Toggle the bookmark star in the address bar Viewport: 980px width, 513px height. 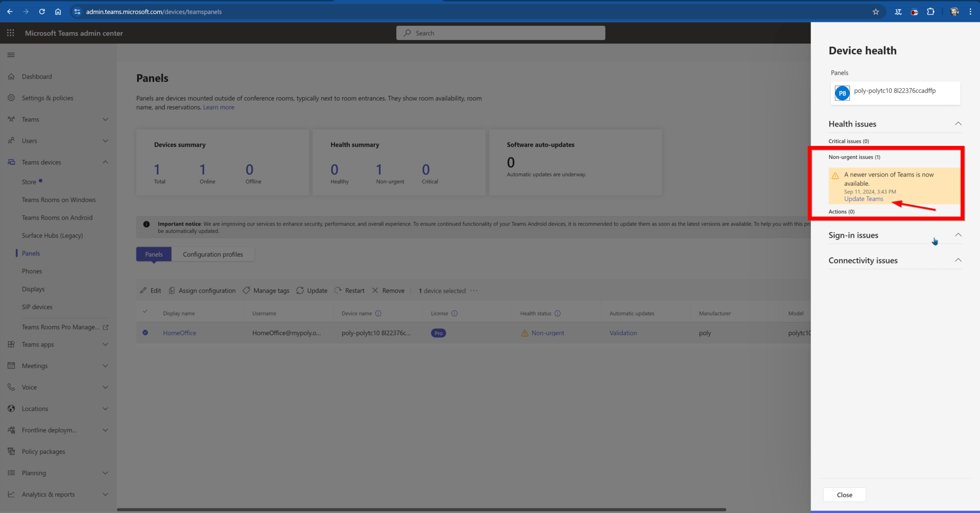tap(876, 11)
